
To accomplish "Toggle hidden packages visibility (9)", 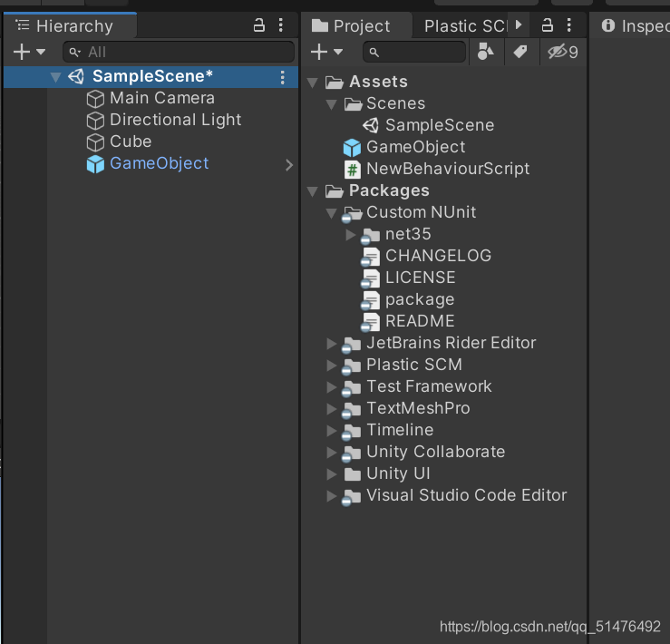I will pyautogui.click(x=563, y=52).
